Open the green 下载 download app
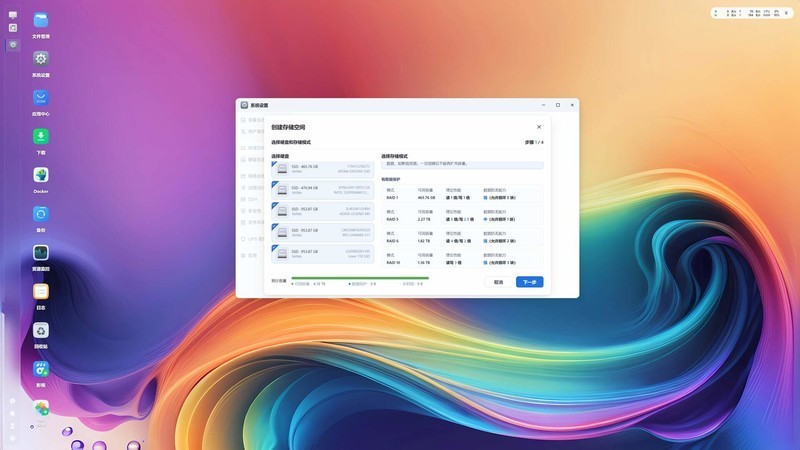 pos(41,136)
